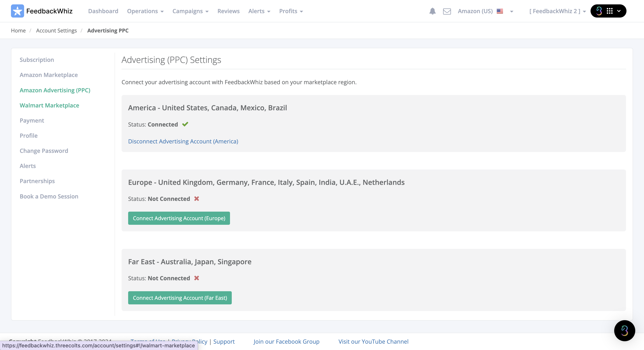Open Walmart Marketplace settings
The width and height of the screenshot is (644, 350).
coord(49,105)
